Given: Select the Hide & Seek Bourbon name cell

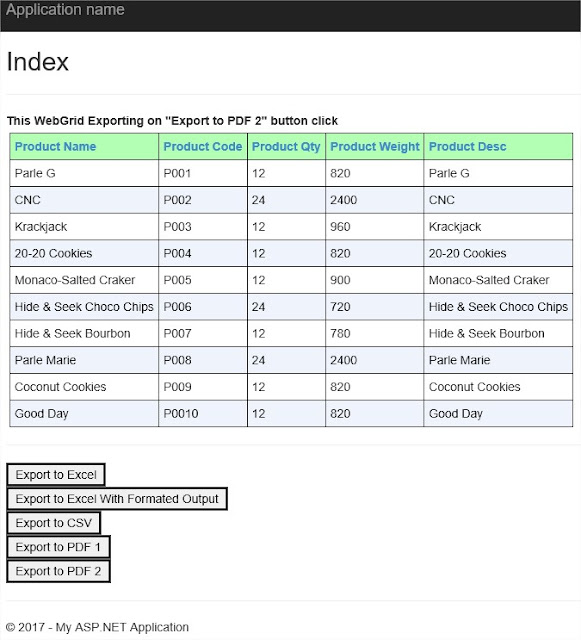Looking at the screenshot, I should click(x=84, y=333).
